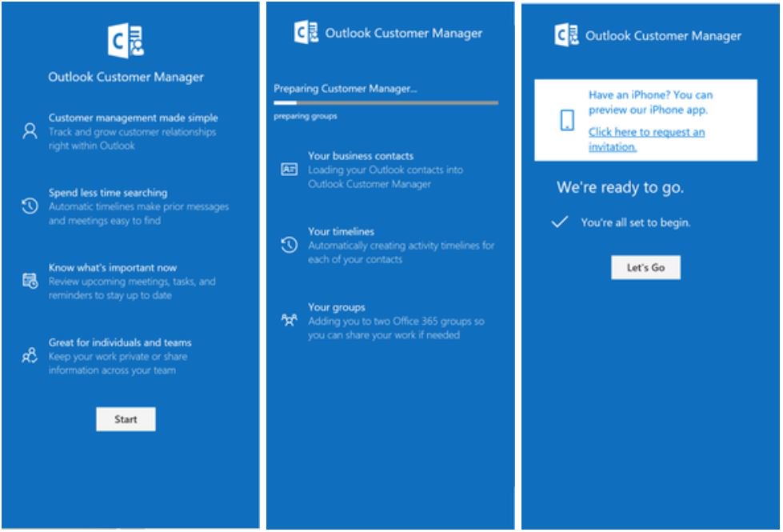Click the Start button in the first panel

[x=126, y=419]
